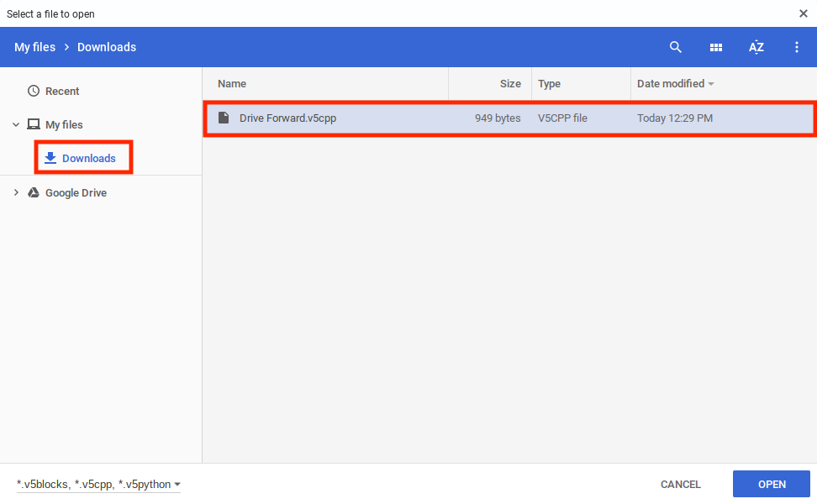Image resolution: width=817 pixels, height=504 pixels.
Task: Open the search bar with the magnifier icon
Action: tap(676, 47)
